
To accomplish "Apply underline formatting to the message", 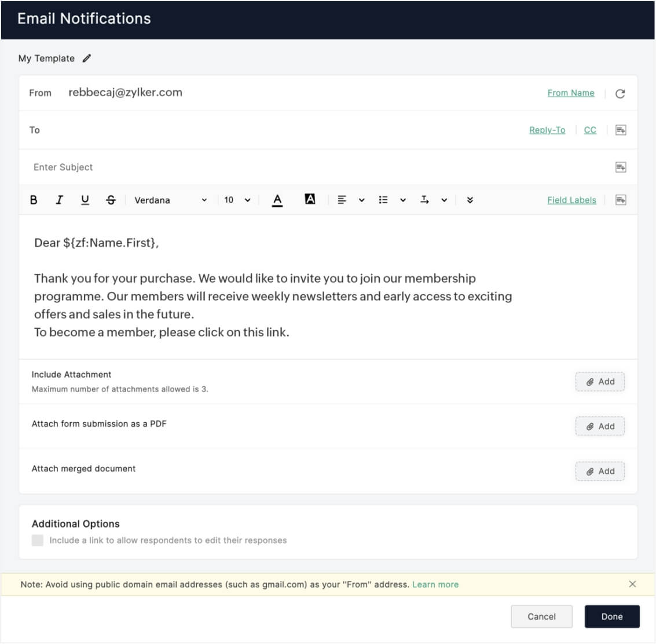I will [85, 200].
